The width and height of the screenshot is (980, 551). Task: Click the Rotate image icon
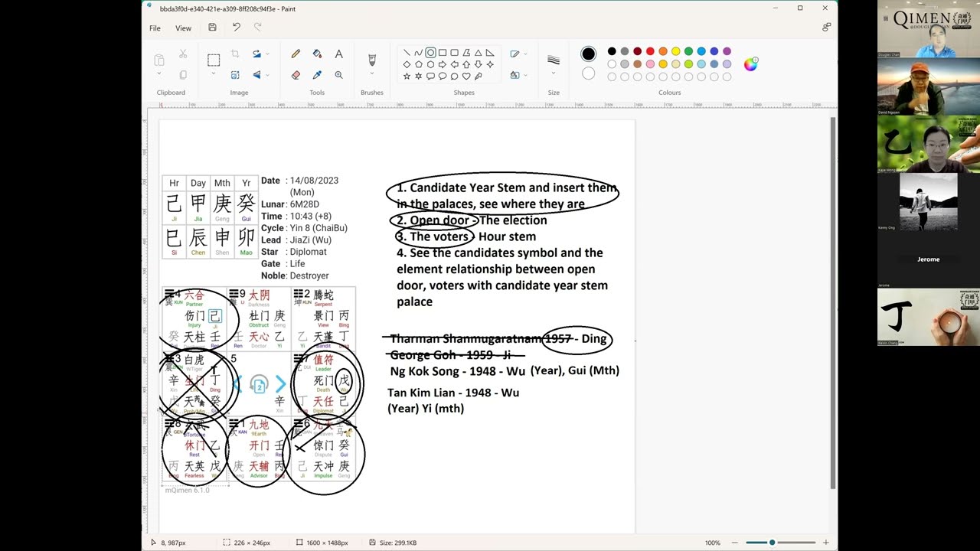[256, 54]
